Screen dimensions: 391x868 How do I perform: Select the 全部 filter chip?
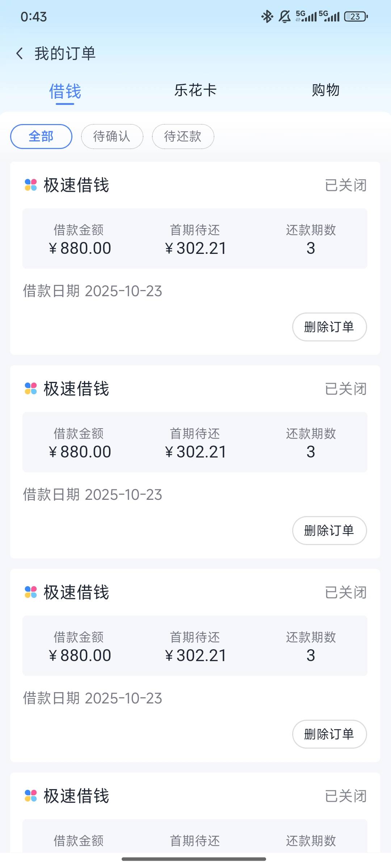[x=41, y=136]
